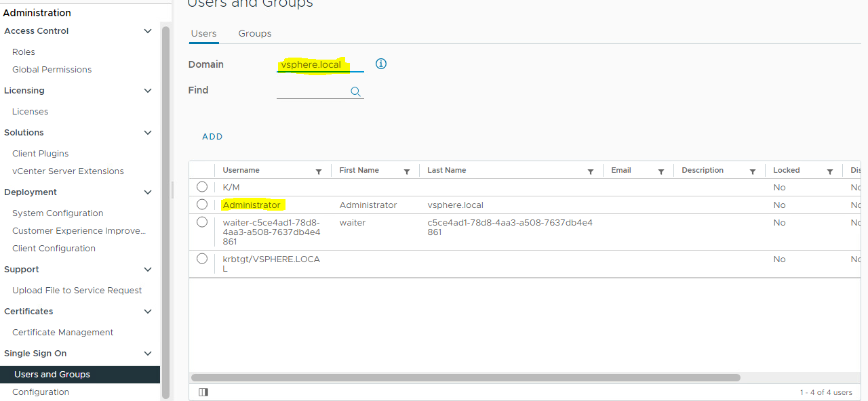Open Client Plugins
868x401 pixels.
pos(40,154)
